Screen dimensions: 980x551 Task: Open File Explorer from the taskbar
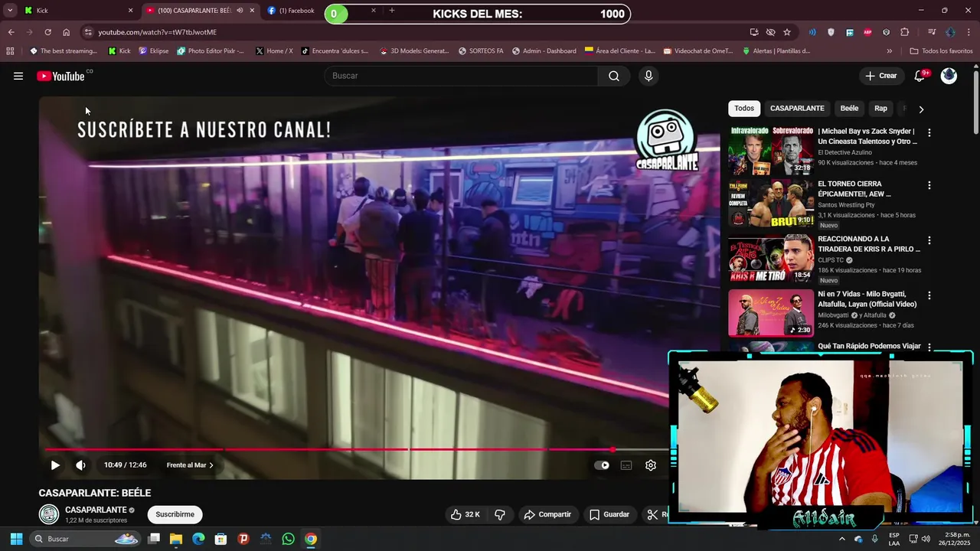pos(176,539)
